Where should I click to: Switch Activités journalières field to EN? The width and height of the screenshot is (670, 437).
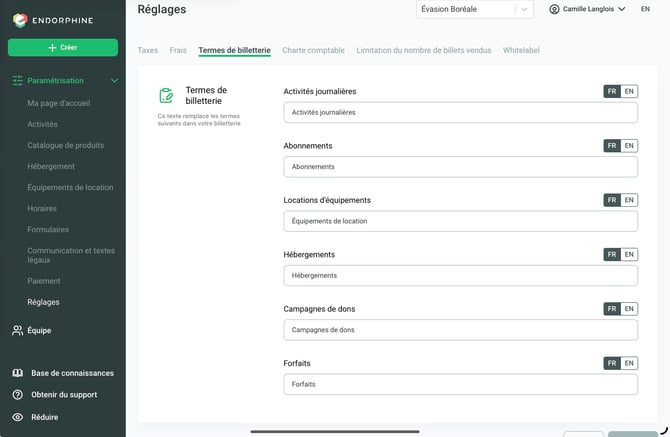tap(629, 91)
